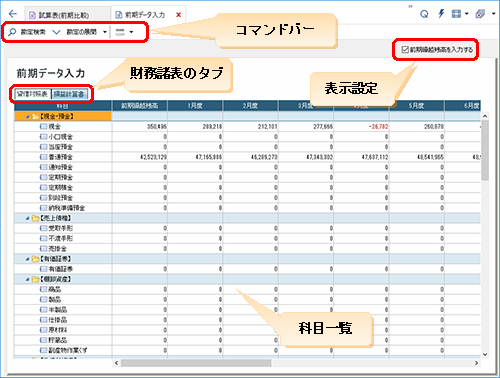Expand toolbar overflow double chevron
The image size is (500, 378).
pos(410,6)
